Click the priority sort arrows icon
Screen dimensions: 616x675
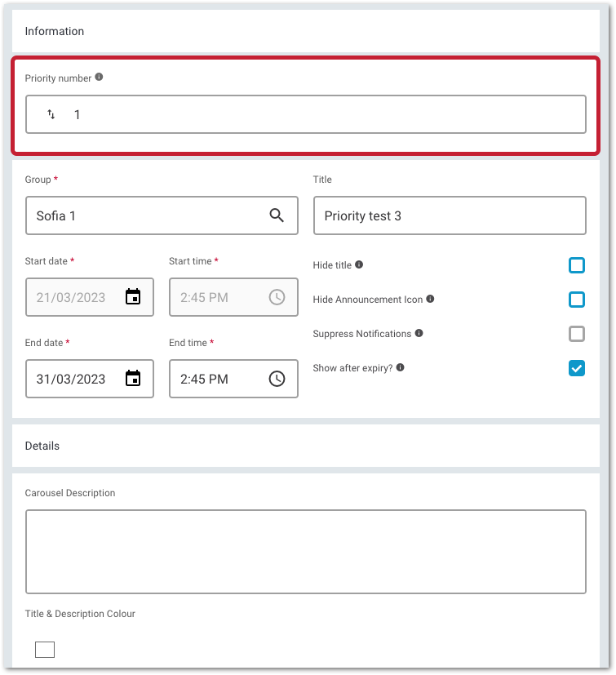51,114
